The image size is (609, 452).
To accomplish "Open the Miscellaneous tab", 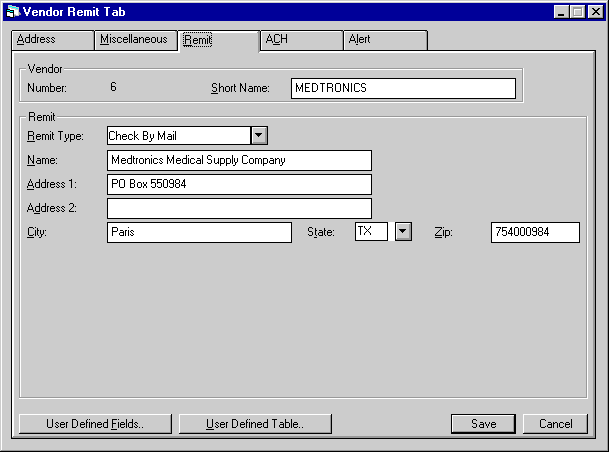I will pyautogui.click(x=136, y=40).
